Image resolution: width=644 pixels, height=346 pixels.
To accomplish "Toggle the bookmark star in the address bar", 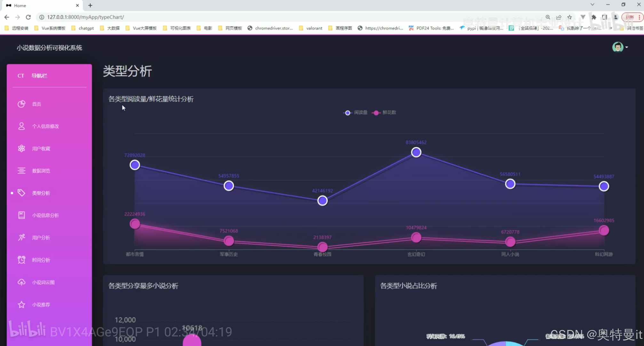I will point(570,17).
